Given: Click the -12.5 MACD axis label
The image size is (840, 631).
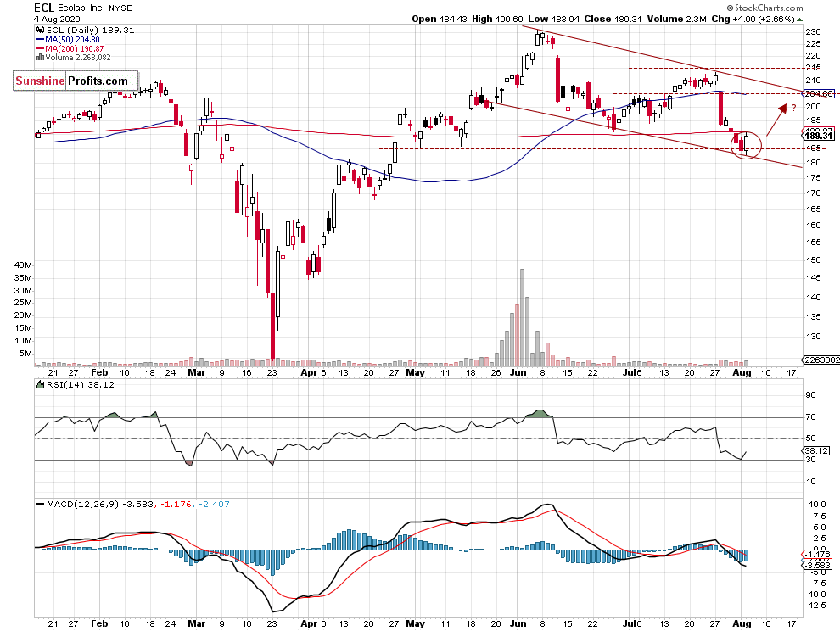Looking at the screenshot, I should 815,606.
